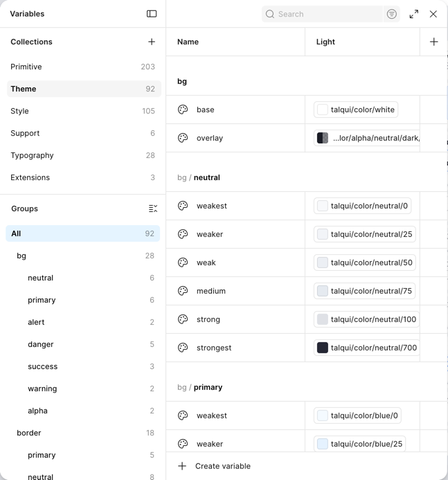The image size is (448, 480).
Task: Toggle the sidebar panel icon
Action: tap(152, 14)
